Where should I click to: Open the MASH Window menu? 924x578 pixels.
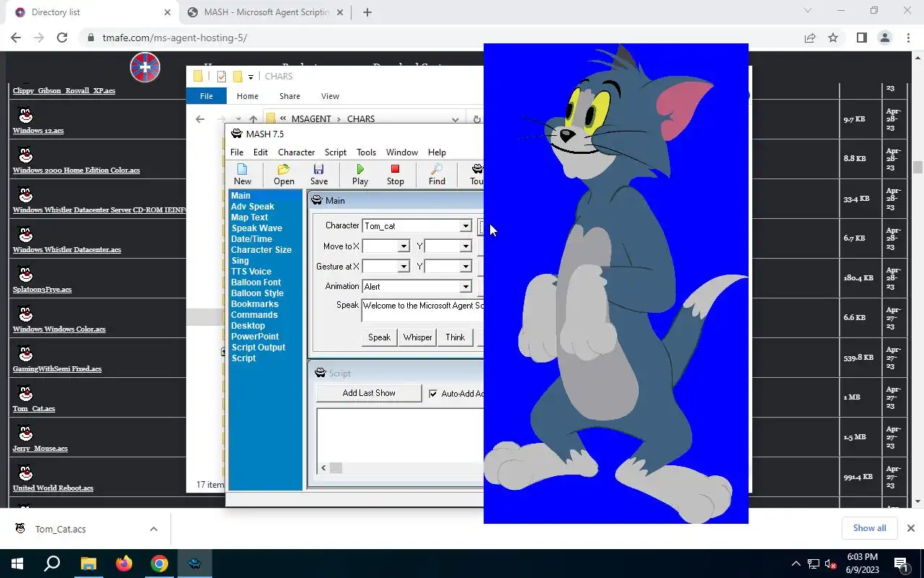coord(402,152)
